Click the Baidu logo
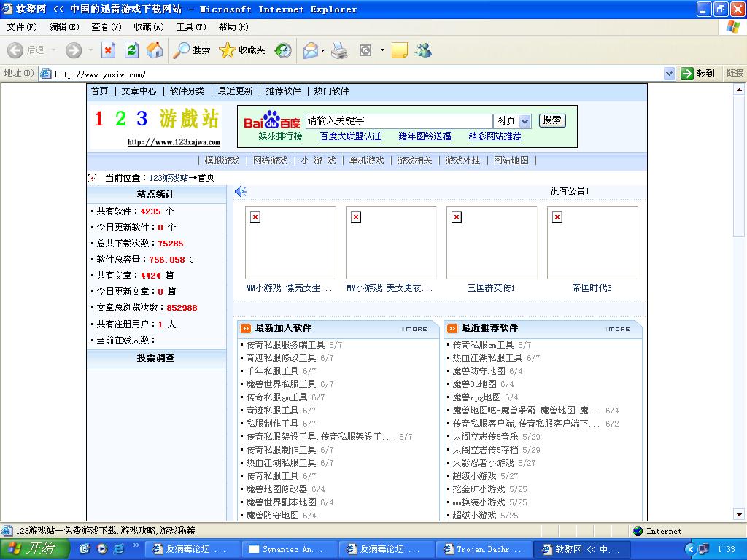747x560 pixels. point(271,120)
